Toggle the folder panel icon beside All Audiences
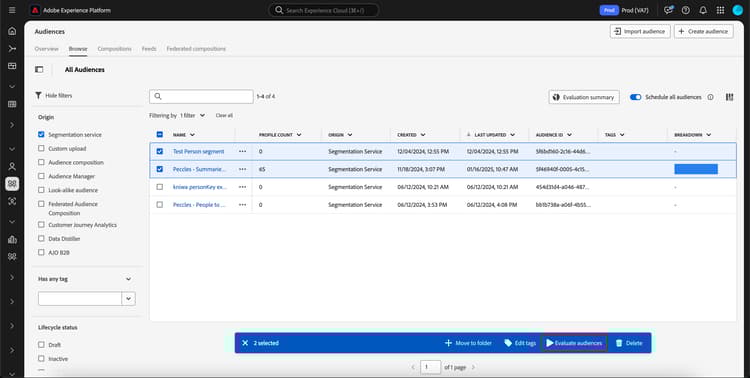The image size is (750, 378). [x=39, y=70]
